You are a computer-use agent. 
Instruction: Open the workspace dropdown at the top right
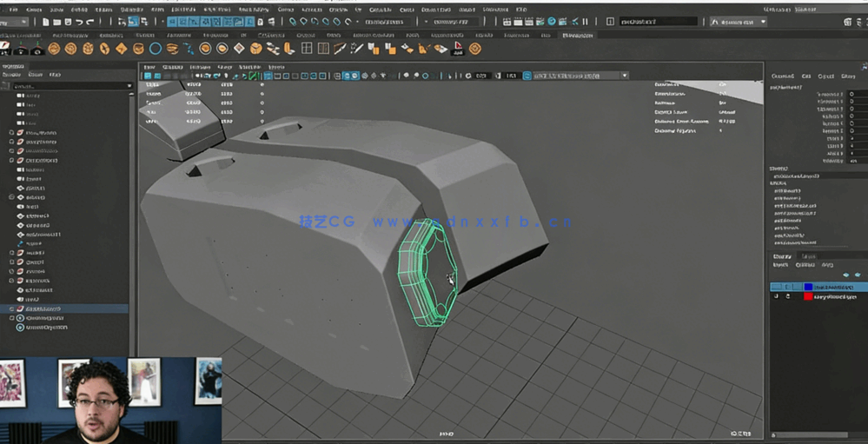(739, 21)
